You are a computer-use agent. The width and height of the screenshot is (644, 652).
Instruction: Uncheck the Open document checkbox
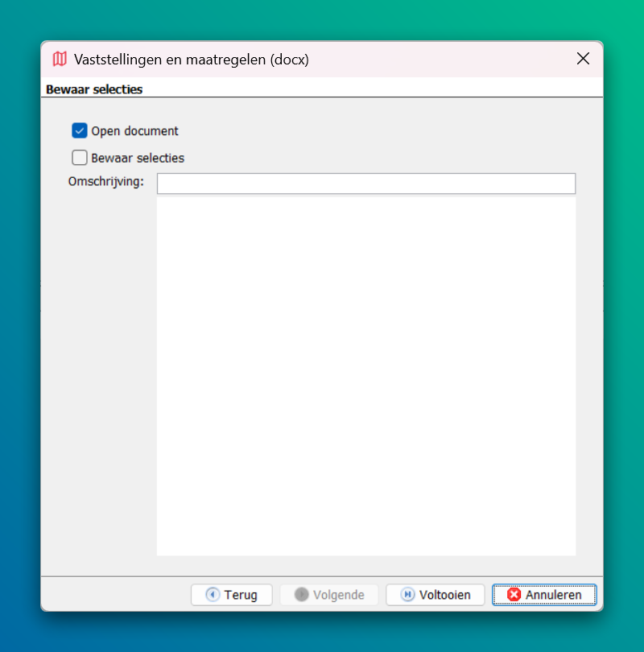coord(79,131)
